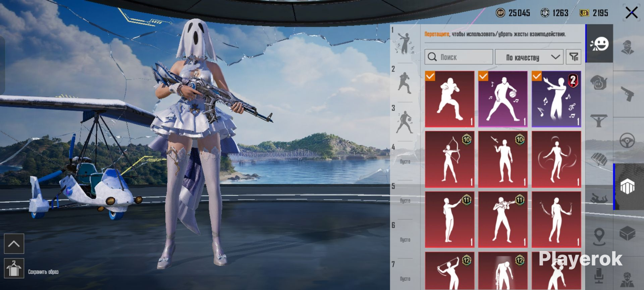The width and height of the screenshot is (644, 290).
Task: Open the pistol weapons category
Action: point(628,94)
